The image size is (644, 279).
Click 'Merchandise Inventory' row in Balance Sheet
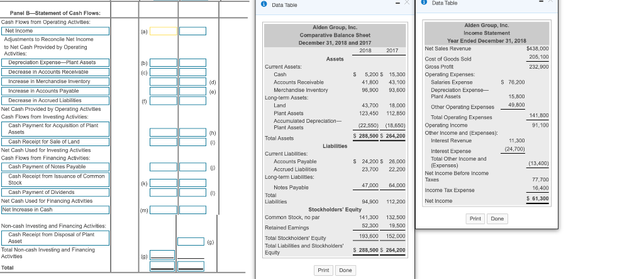(x=339, y=89)
